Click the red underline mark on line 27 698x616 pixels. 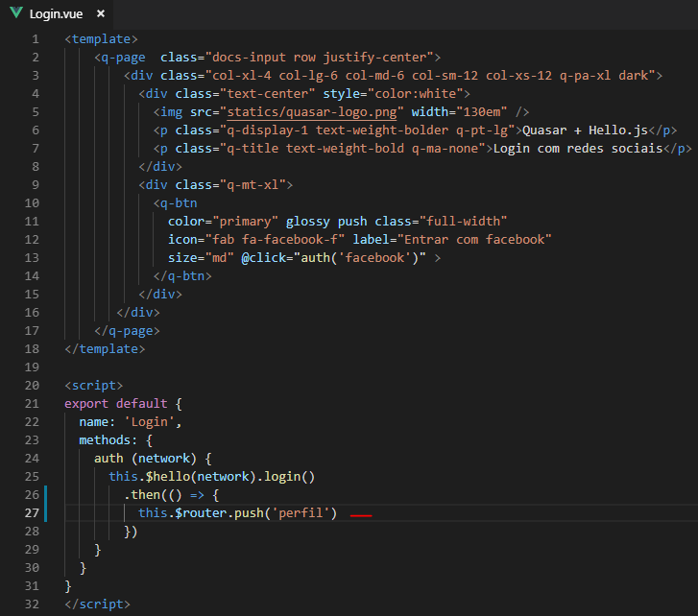(x=361, y=515)
